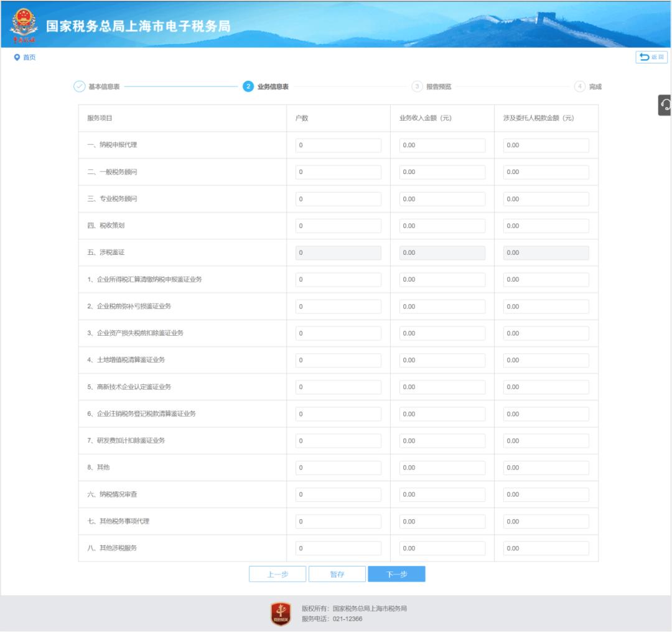Click 涉及委托人税款金额 field for 税收策划
Image resolution: width=672 pixels, height=633 pixels.
point(546,226)
